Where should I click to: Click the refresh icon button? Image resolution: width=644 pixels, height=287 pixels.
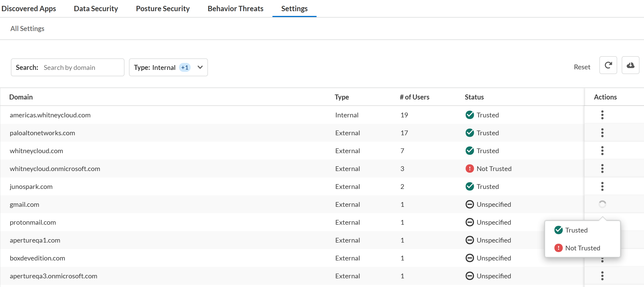(x=608, y=65)
